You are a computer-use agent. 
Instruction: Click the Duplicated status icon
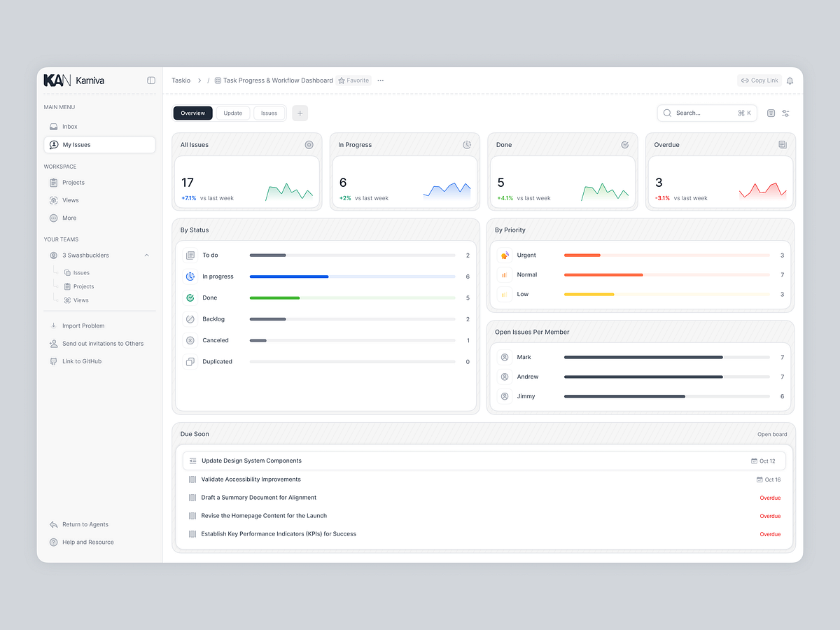[190, 362]
